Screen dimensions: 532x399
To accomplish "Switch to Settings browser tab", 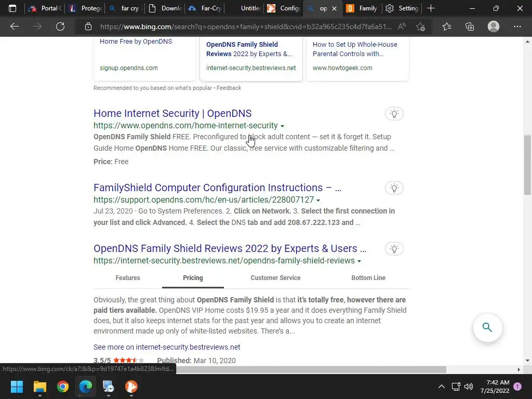I will pos(403,8).
